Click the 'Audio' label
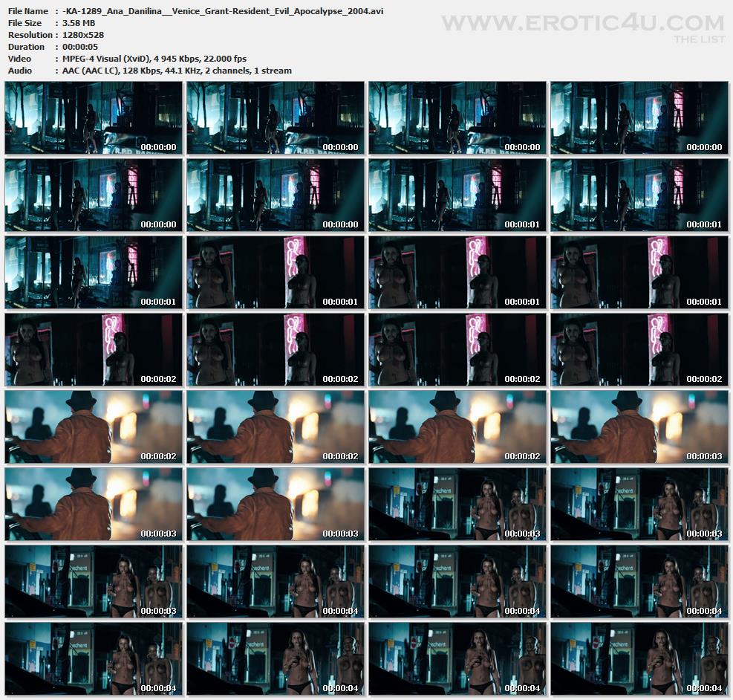733x700 pixels. click(x=20, y=71)
